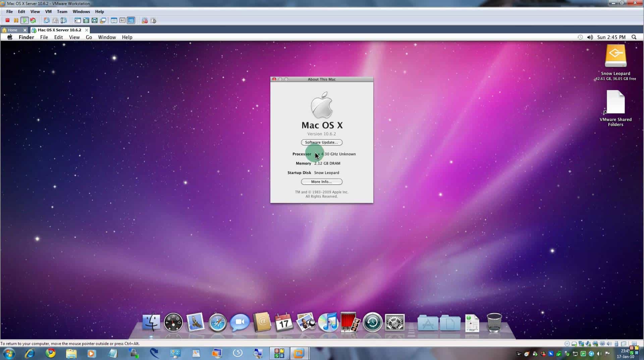Open Time Machine from the Dock
Screen dimensions: 644x360
tap(372, 322)
